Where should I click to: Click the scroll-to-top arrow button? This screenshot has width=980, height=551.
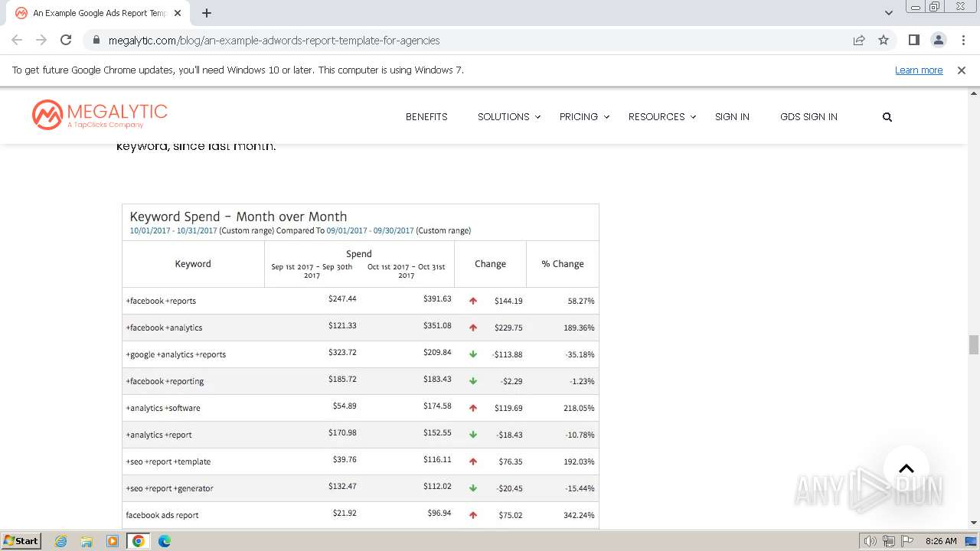[906, 468]
